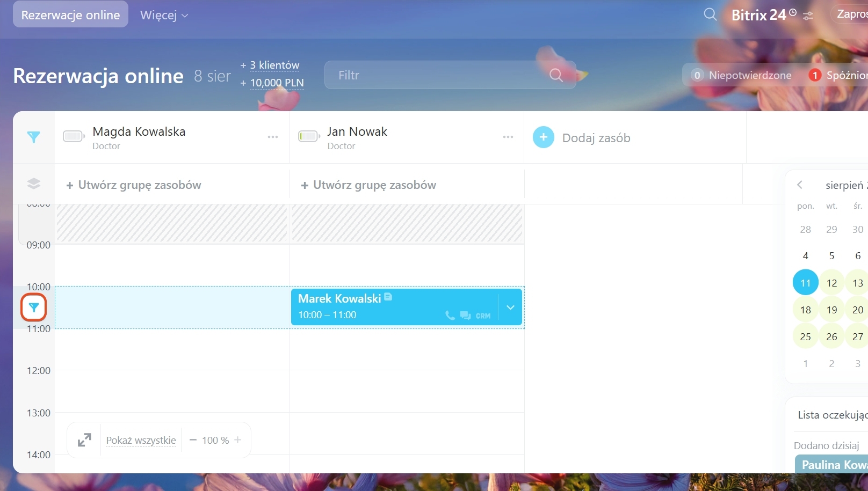Click the resource filter funnel icon above the schedule

[x=34, y=137]
